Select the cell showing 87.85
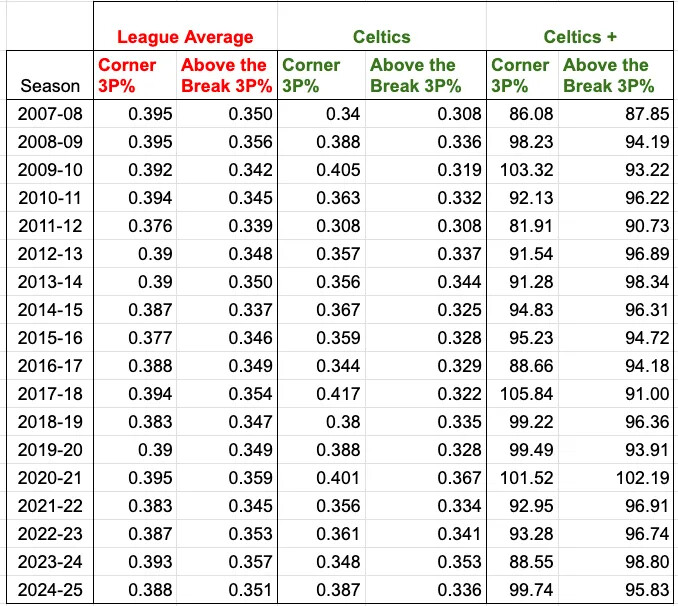The height and width of the screenshot is (606, 678). click(616, 114)
